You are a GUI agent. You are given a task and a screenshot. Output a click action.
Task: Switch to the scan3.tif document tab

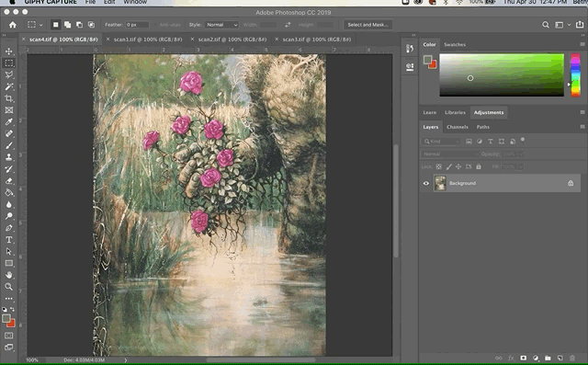coord(316,39)
